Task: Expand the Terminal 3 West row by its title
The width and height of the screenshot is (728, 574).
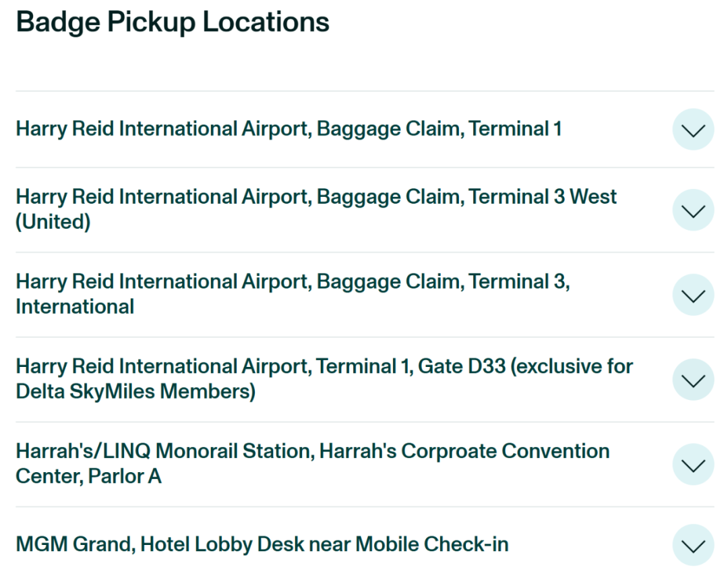Action: pos(315,197)
